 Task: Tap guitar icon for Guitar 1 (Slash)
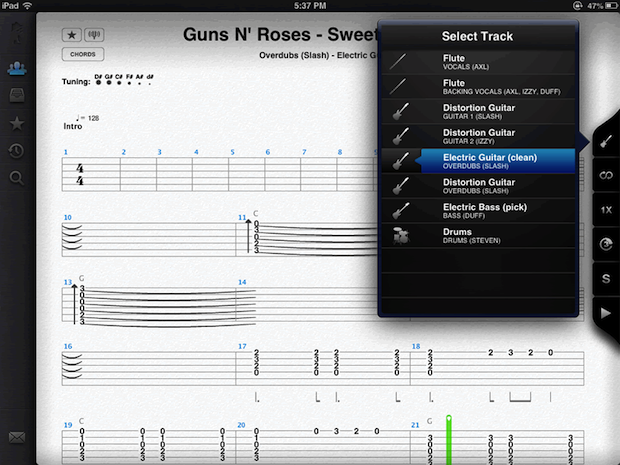(401, 112)
